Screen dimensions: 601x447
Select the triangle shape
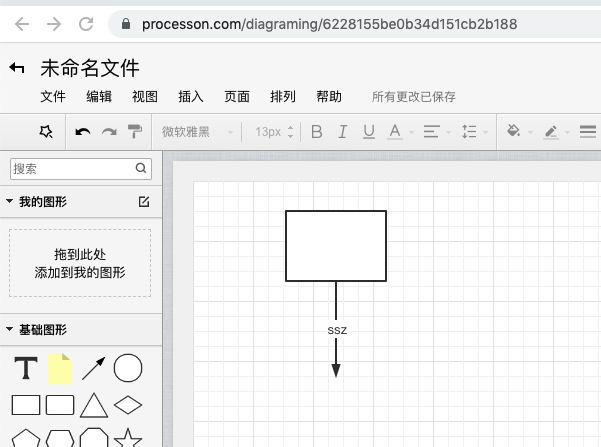point(94,405)
